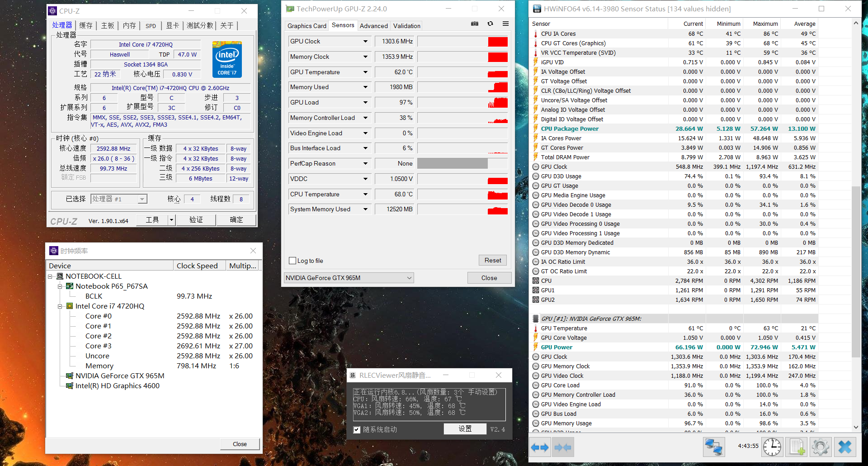Open the PerfCap Reason dropdown
Viewport: 868px width, 466px height.
coord(365,164)
